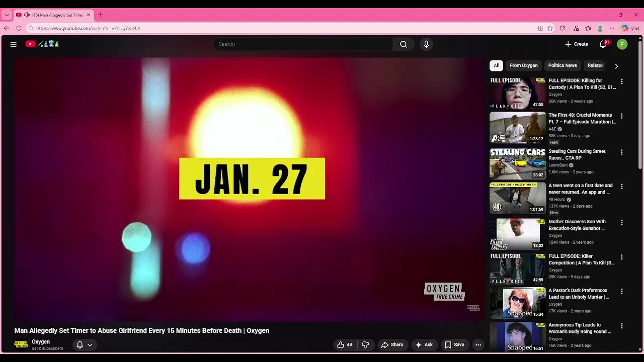Open options for Mother Discovers Son video
The width and height of the screenshot is (644, 362).
(x=622, y=223)
